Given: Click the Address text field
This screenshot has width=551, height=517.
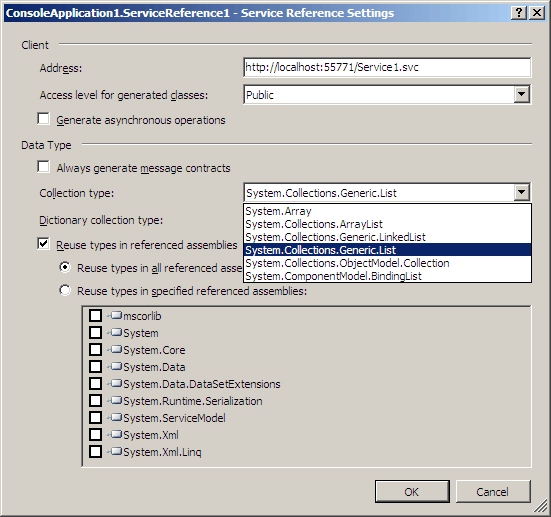Looking at the screenshot, I should click(387, 67).
